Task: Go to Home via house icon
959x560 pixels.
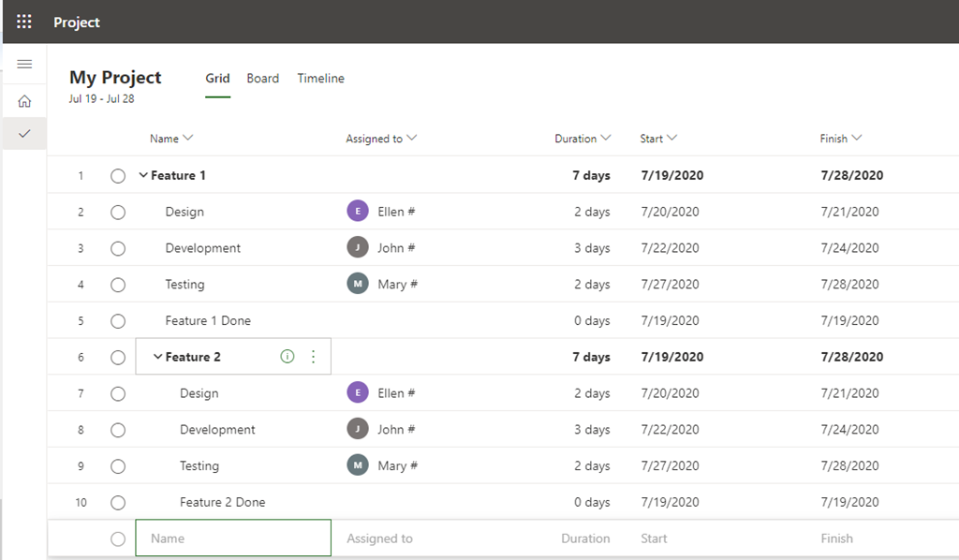Action: (x=24, y=101)
